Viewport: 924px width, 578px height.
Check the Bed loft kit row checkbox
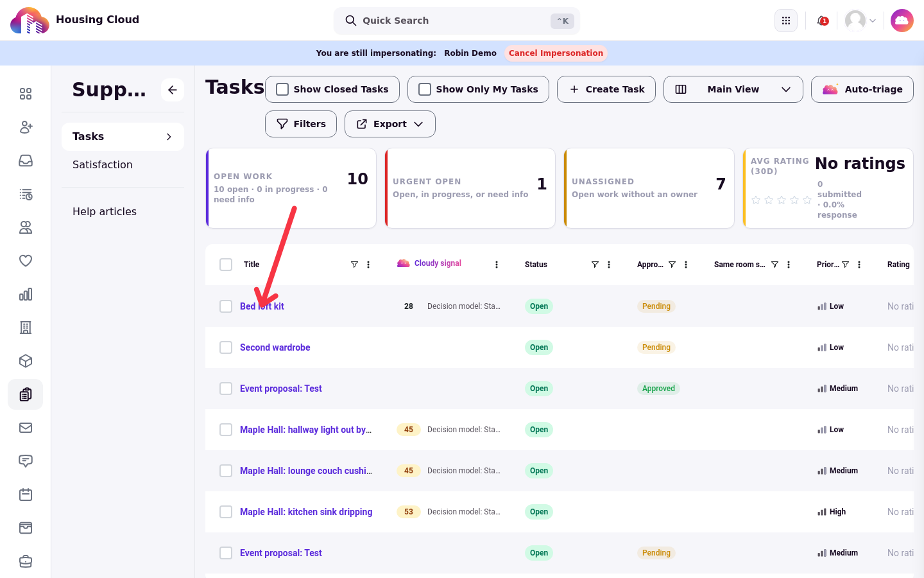tap(226, 306)
